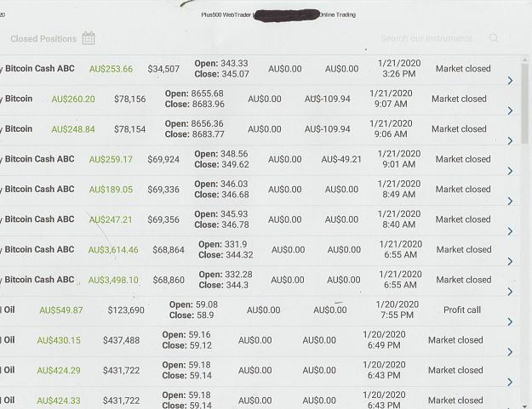Click the search magnifier icon

494,37
